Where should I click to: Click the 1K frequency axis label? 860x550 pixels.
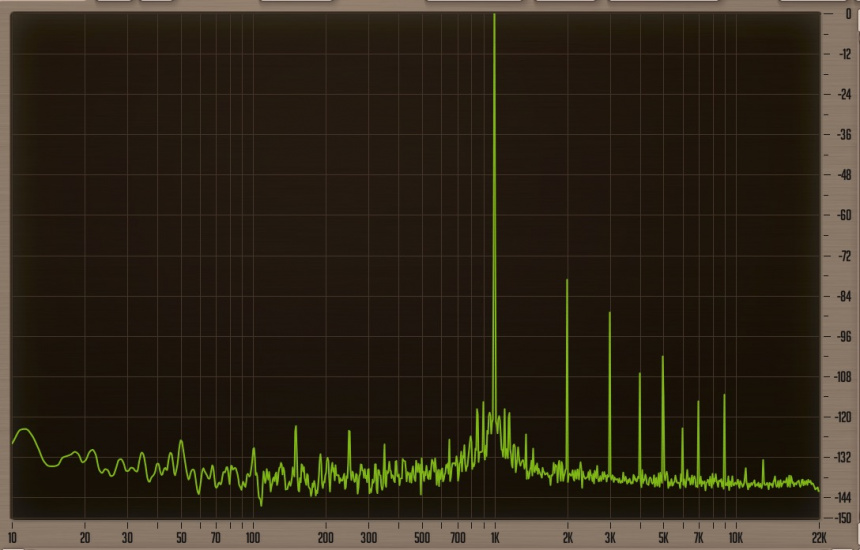[x=495, y=537]
